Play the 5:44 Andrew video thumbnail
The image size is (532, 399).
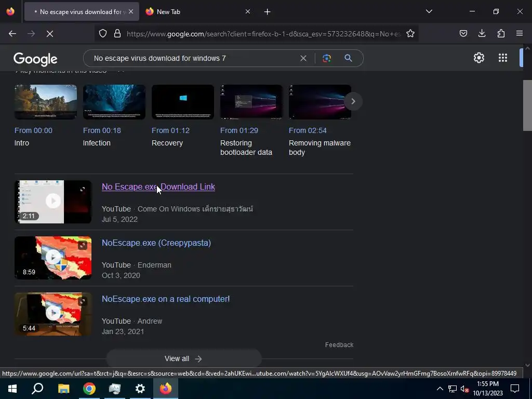pos(53,314)
